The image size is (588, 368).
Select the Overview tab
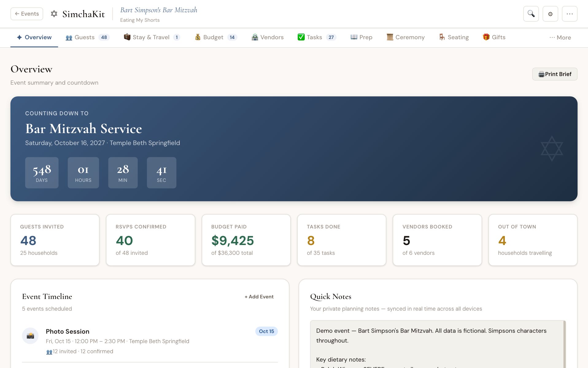(x=34, y=37)
